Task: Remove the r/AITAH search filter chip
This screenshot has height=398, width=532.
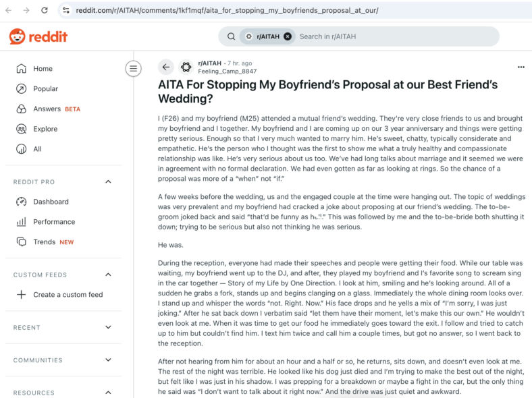Action: 288,36
